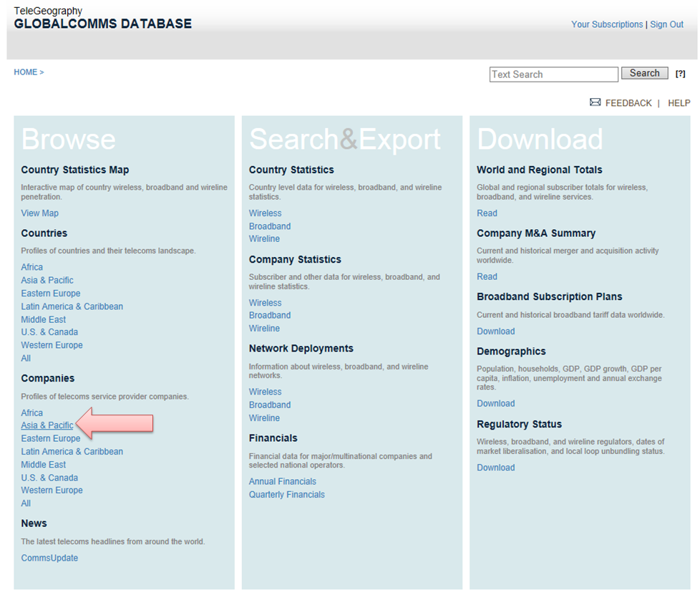Select All under Countries

coord(26,358)
